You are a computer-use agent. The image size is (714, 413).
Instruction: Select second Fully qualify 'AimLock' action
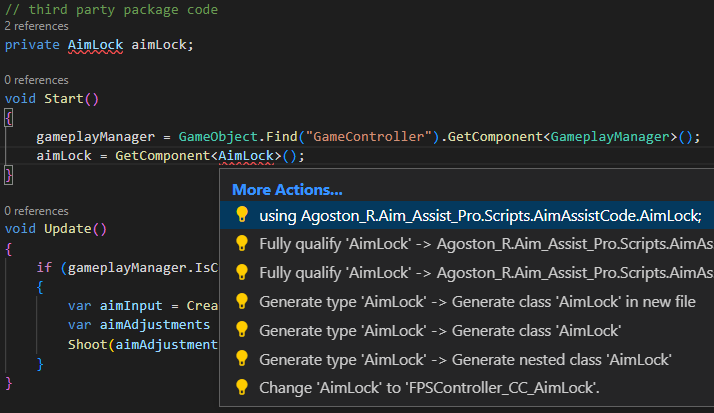[x=467, y=273]
